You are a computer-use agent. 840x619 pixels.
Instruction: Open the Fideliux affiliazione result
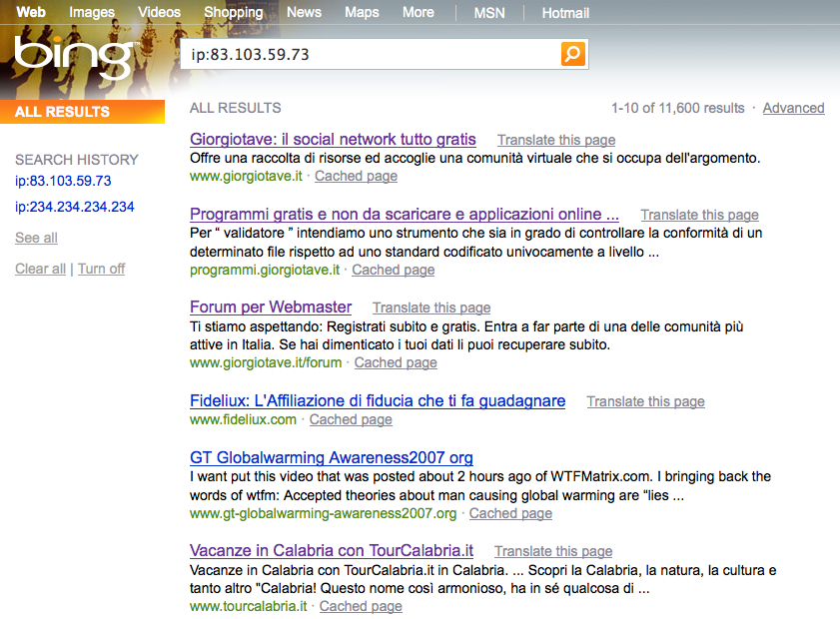point(378,401)
